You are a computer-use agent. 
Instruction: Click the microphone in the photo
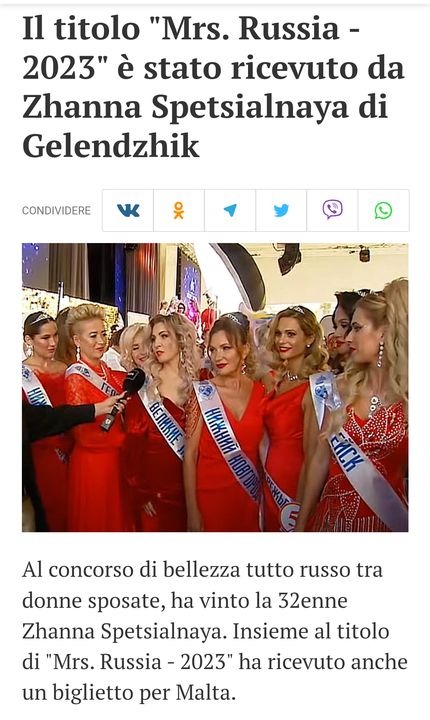(x=123, y=399)
